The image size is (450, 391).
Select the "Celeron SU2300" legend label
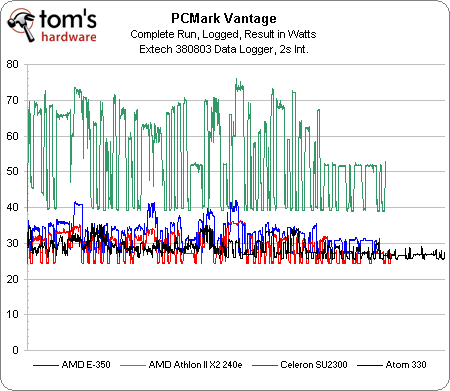click(x=314, y=365)
